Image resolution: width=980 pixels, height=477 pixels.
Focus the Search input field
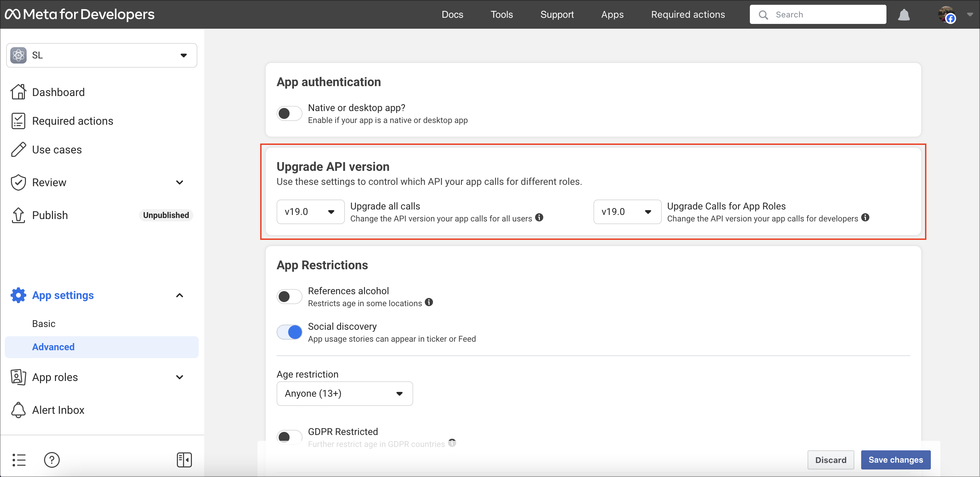[x=818, y=14]
